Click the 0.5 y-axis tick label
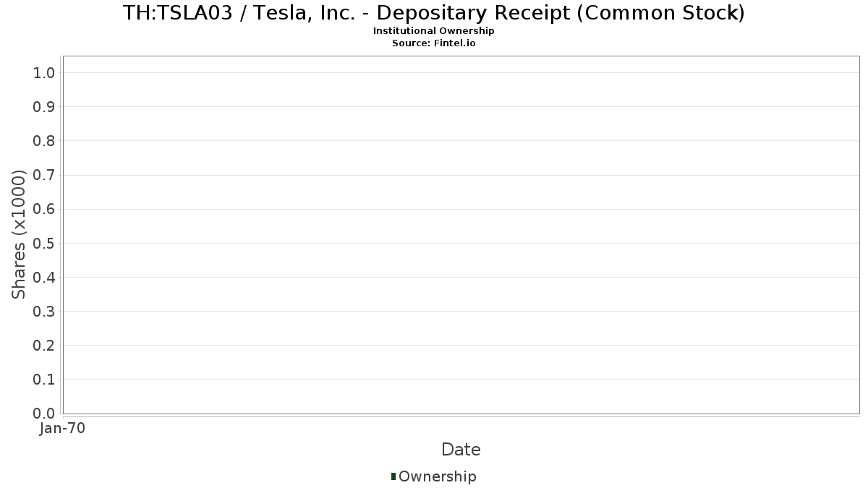 coord(44,243)
